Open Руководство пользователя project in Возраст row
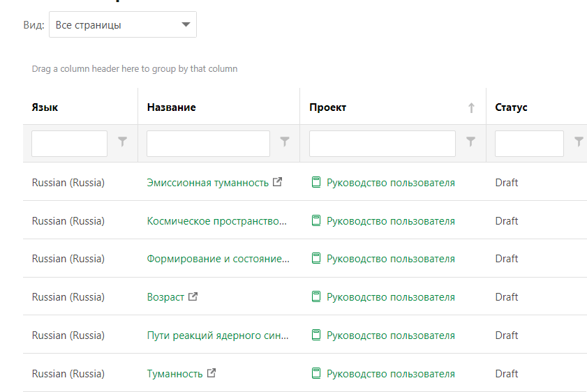Viewport: 587px width, 392px height. point(390,297)
